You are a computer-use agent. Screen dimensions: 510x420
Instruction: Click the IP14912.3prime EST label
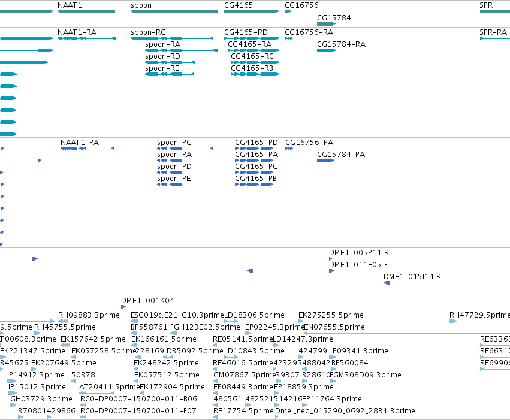[x=36, y=375]
